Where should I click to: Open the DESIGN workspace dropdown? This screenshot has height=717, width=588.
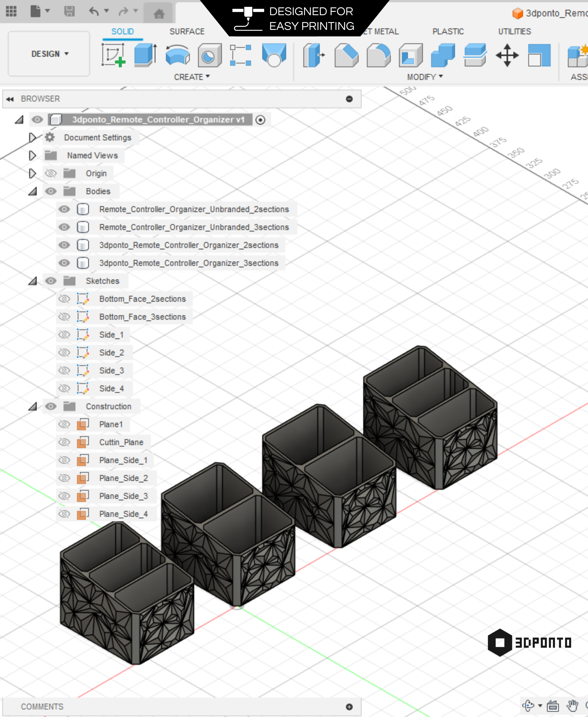(x=49, y=54)
